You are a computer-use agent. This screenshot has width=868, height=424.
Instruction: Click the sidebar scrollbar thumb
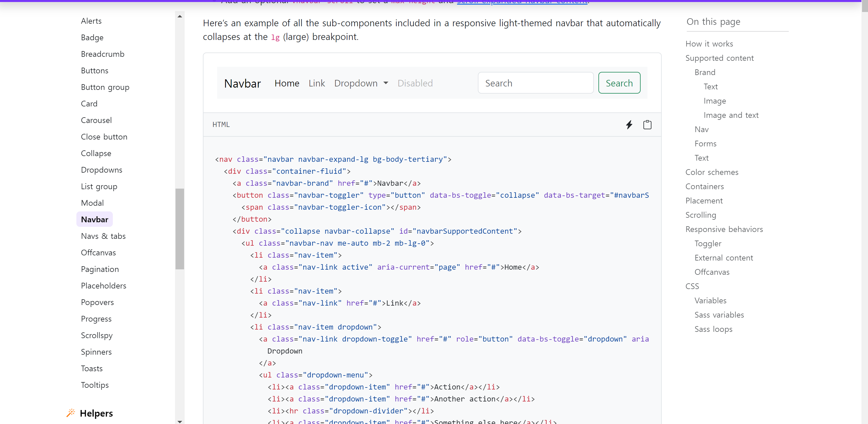[180, 229]
